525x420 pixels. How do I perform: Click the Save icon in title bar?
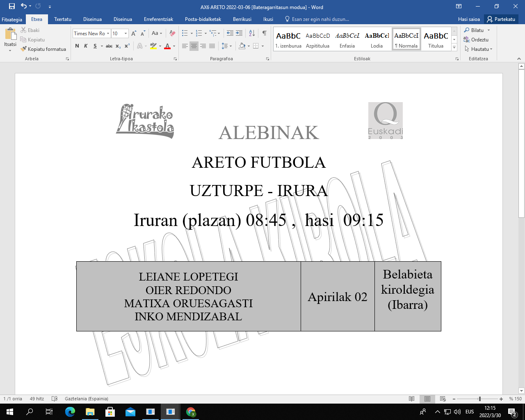(12, 6)
